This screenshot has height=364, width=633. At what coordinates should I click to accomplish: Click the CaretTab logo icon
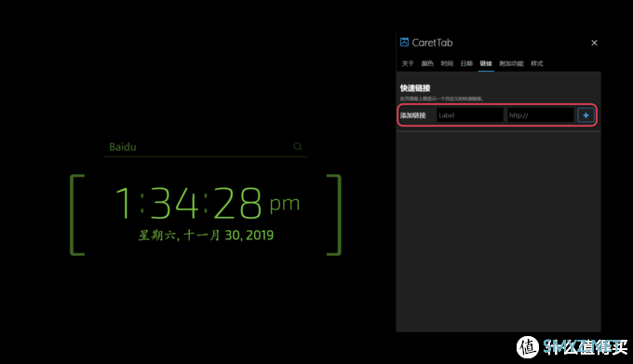pyautogui.click(x=404, y=42)
